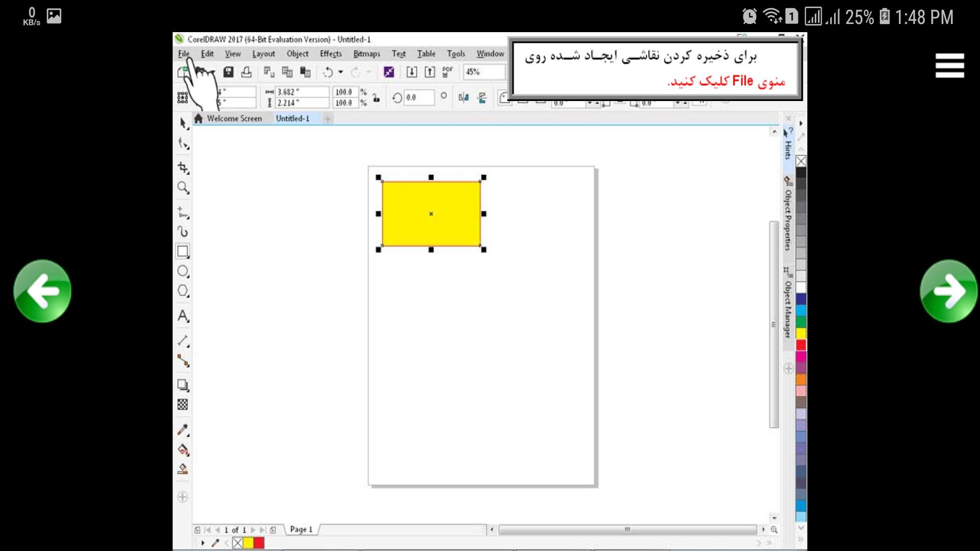Select the Text tool

183,316
